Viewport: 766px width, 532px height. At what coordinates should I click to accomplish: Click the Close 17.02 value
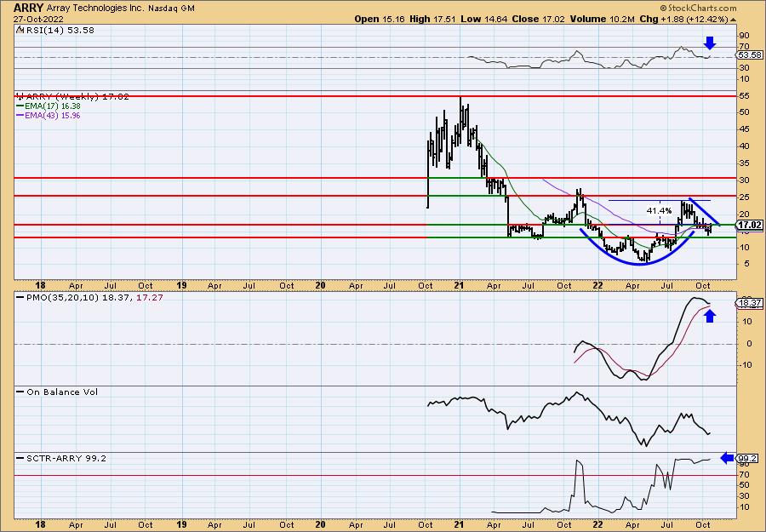[539, 19]
